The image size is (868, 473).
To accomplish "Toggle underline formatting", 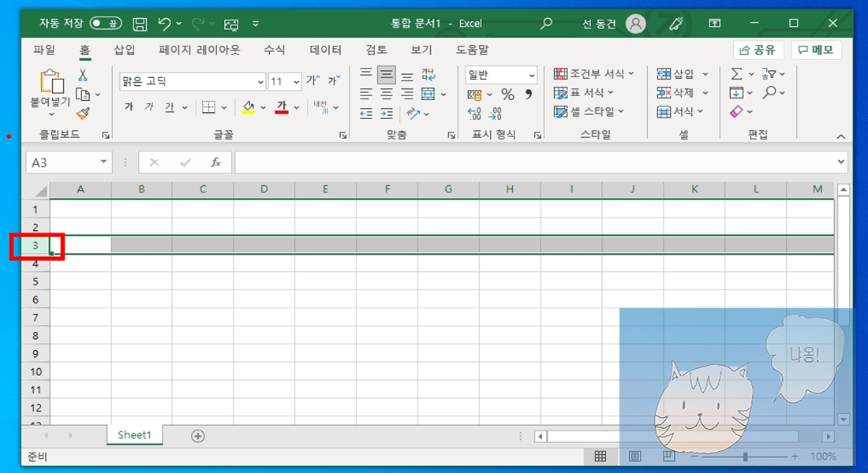I will click(170, 106).
